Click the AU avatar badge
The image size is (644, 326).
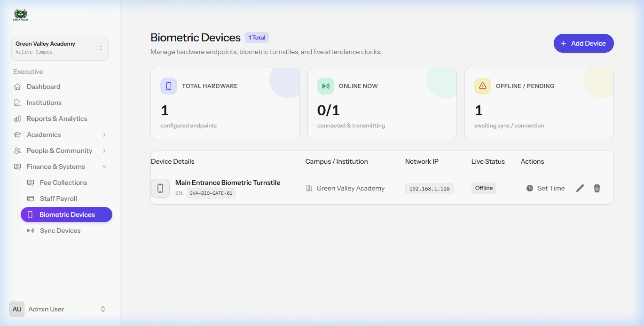tap(17, 309)
